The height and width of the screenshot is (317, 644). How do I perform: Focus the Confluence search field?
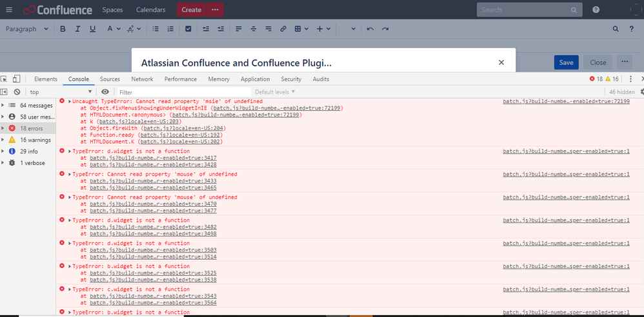click(x=529, y=10)
